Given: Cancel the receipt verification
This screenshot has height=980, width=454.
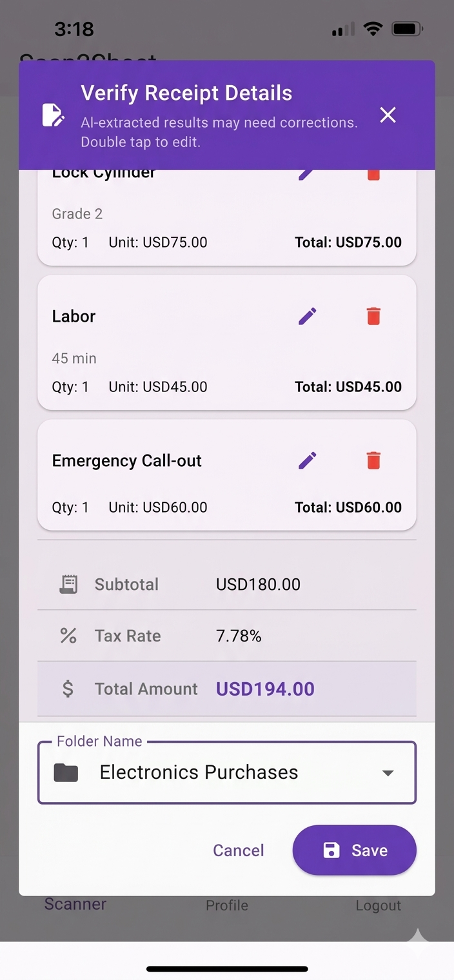Looking at the screenshot, I should [x=239, y=850].
